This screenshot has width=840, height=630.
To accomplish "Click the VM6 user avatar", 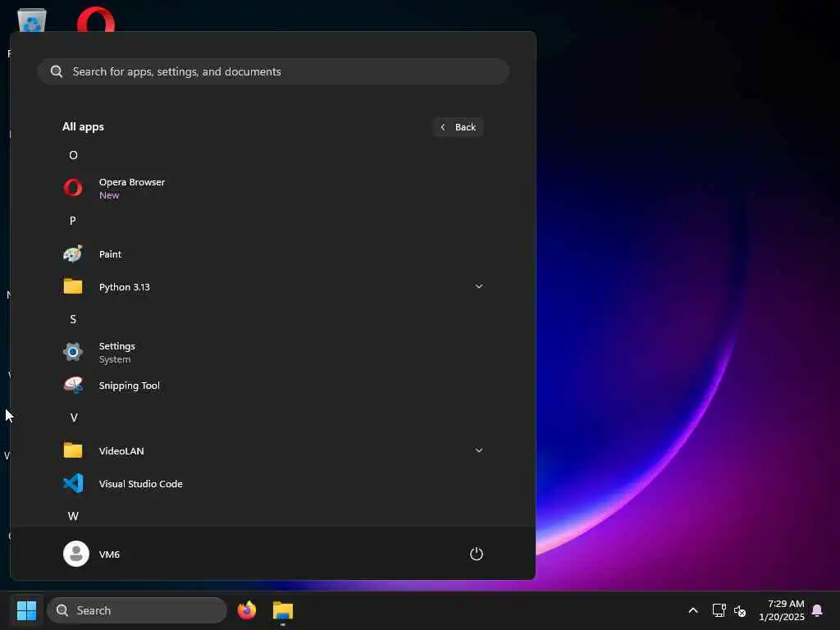I will pos(76,554).
